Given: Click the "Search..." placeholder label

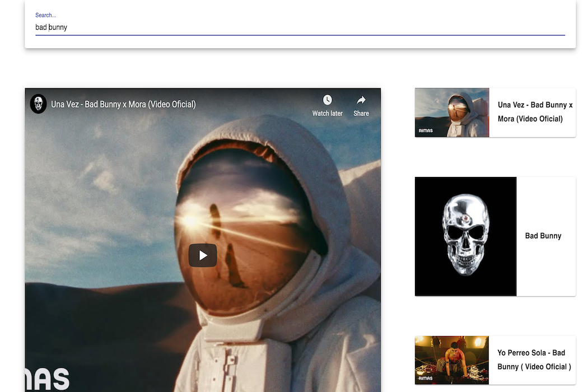Looking at the screenshot, I should click(x=45, y=15).
